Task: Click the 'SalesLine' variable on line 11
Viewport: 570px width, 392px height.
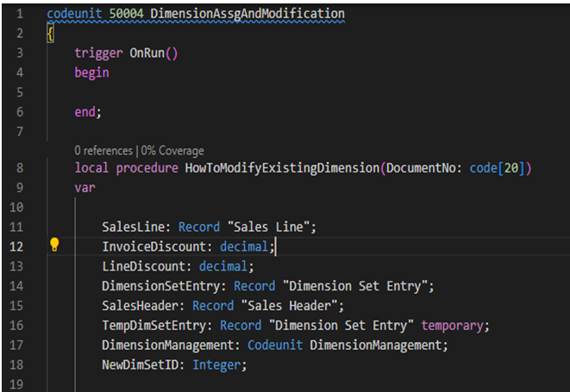Action: (x=133, y=227)
